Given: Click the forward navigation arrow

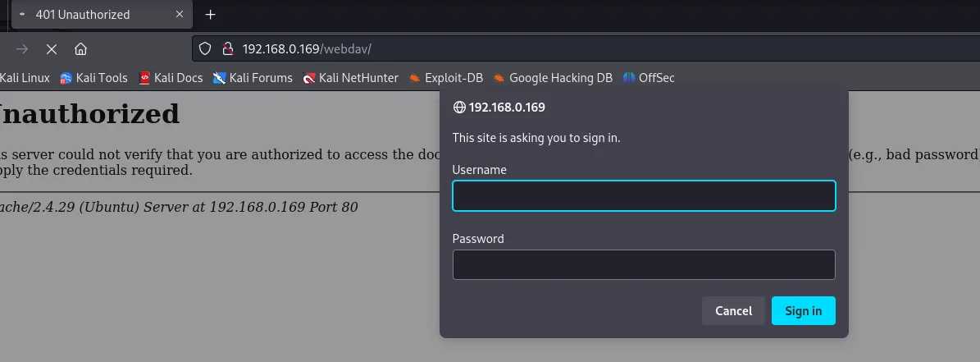Looking at the screenshot, I should 22,49.
